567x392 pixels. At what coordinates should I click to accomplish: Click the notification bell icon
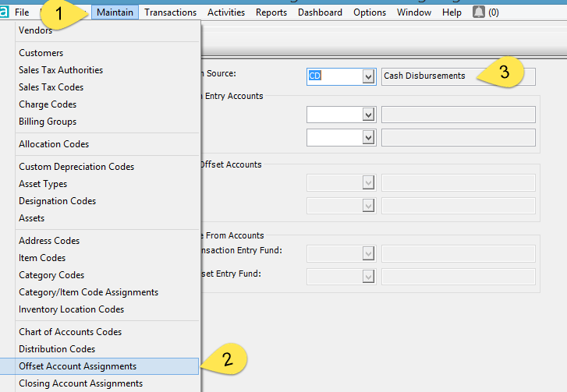point(478,12)
